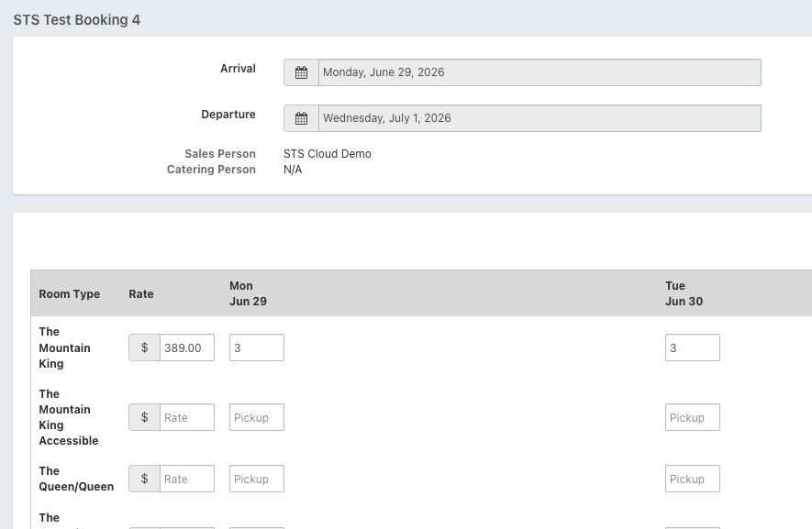Click the dollar sign for The Queen/Queen rate
This screenshot has width=812, height=529.
point(144,479)
